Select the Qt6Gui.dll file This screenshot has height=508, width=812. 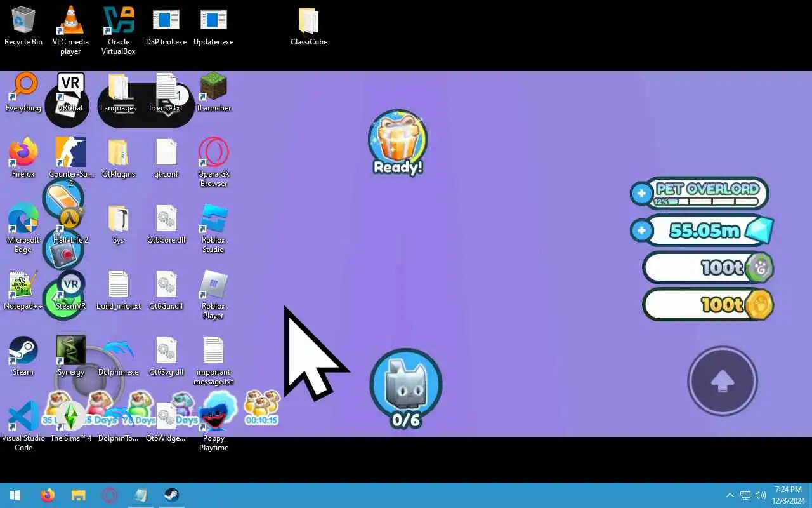click(x=166, y=291)
